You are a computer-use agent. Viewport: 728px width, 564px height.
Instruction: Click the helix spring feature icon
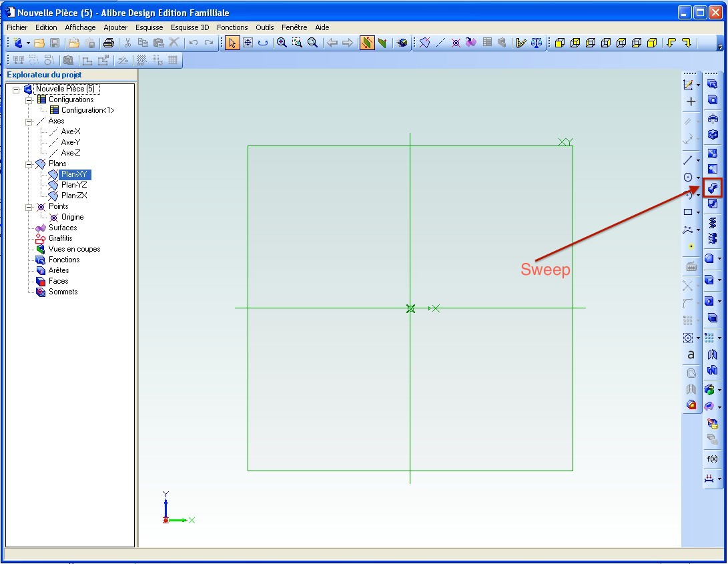(712, 223)
